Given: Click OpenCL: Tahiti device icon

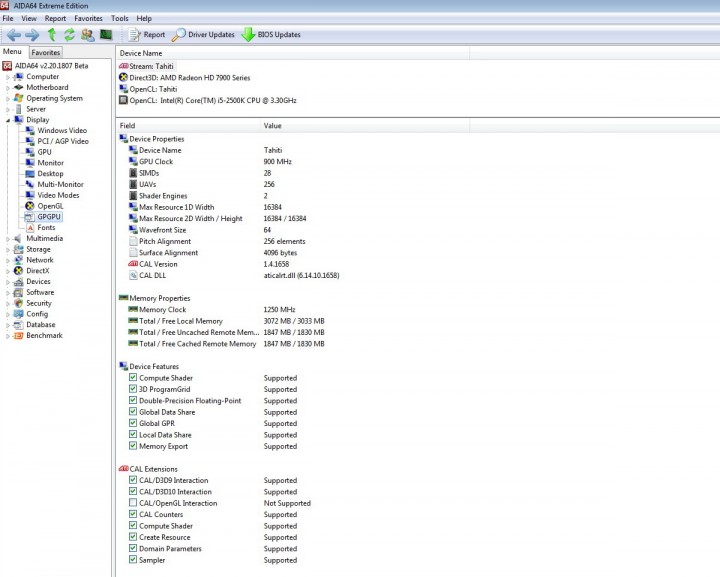Looking at the screenshot, I should click(123, 89).
